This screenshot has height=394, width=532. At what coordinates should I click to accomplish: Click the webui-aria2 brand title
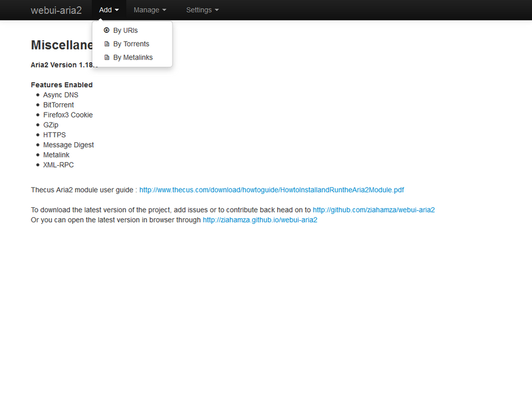[x=56, y=10]
